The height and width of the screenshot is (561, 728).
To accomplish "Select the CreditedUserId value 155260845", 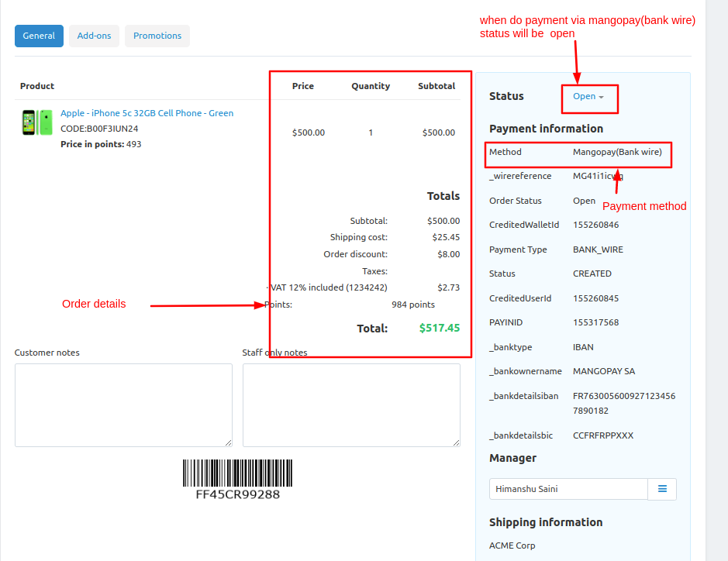I will (595, 298).
